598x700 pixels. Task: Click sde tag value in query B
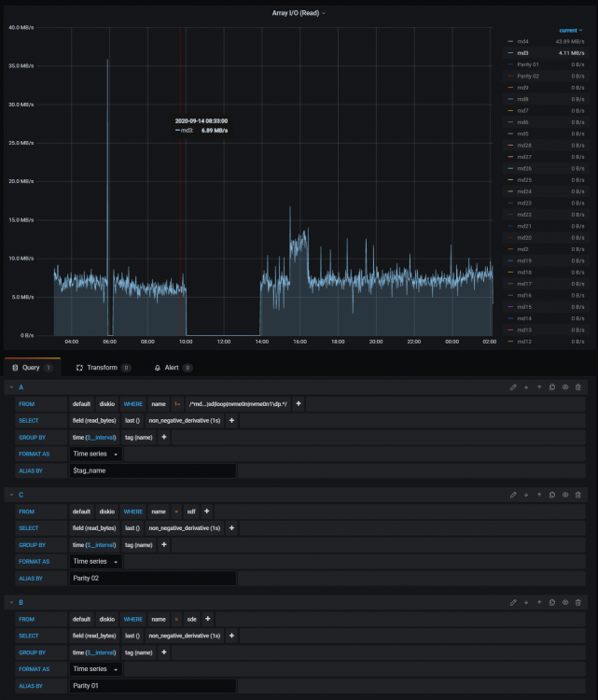click(192, 619)
